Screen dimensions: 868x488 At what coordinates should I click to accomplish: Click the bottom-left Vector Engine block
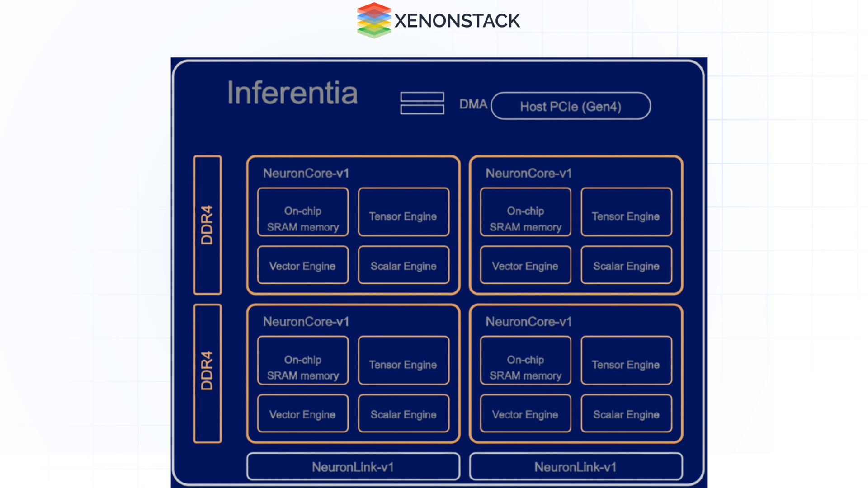[x=302, y=413]
